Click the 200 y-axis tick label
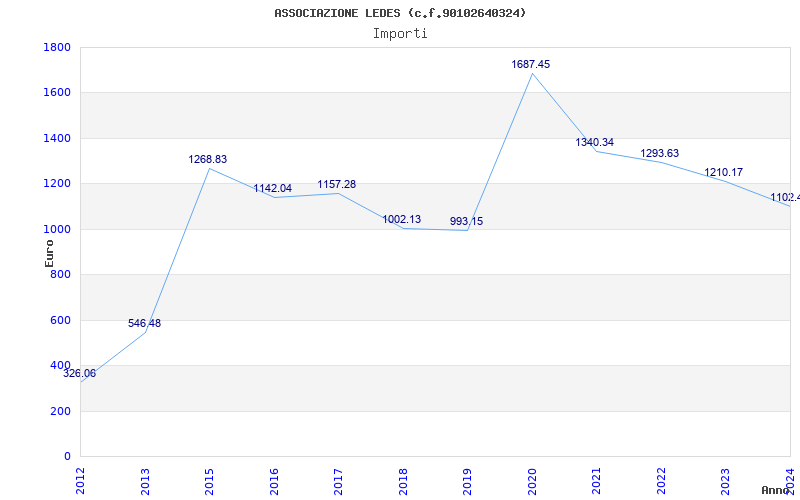800x500 pixels. (x=61, y=411)
